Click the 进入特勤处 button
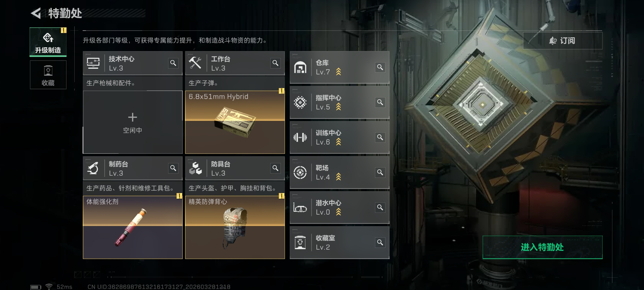 pos(542,247)
